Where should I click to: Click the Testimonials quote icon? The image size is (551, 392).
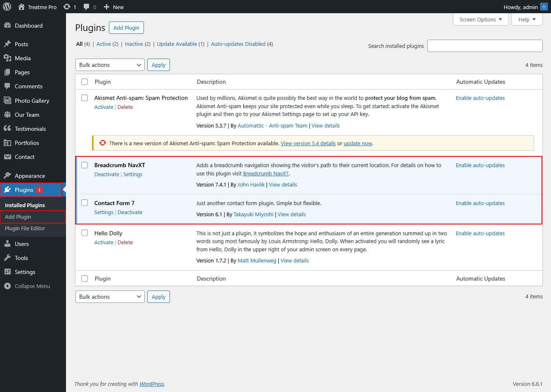click(x=7, y=128)
